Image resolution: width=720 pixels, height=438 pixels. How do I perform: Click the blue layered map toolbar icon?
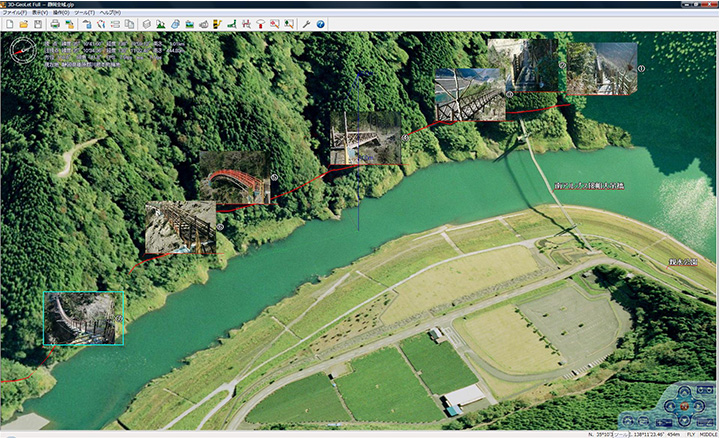point(175,24)
